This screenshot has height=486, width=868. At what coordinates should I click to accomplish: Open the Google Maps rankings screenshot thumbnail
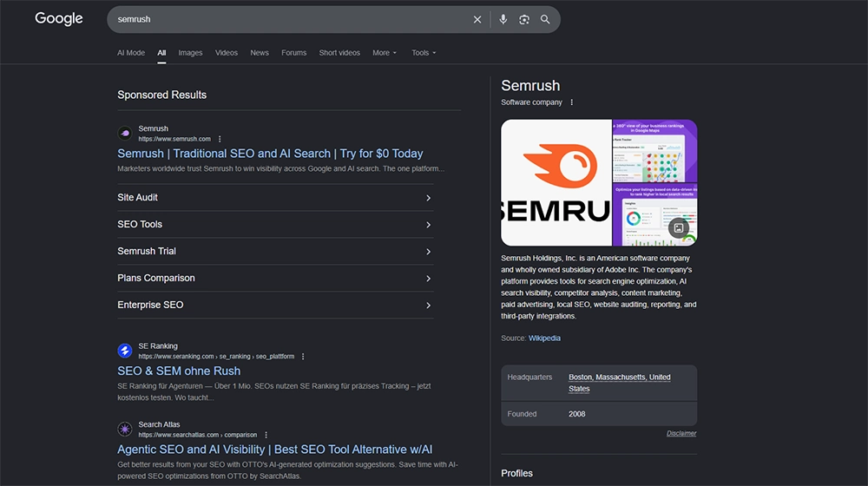coord(654,150)
